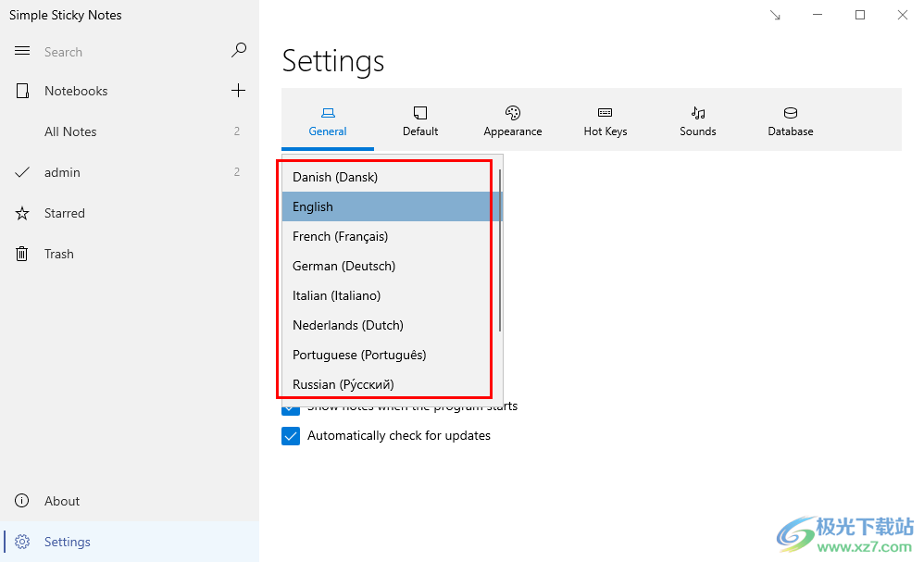The image size is (924, 562).
Task: Add a new notebook with plus icon
Action: pos(238,90)
